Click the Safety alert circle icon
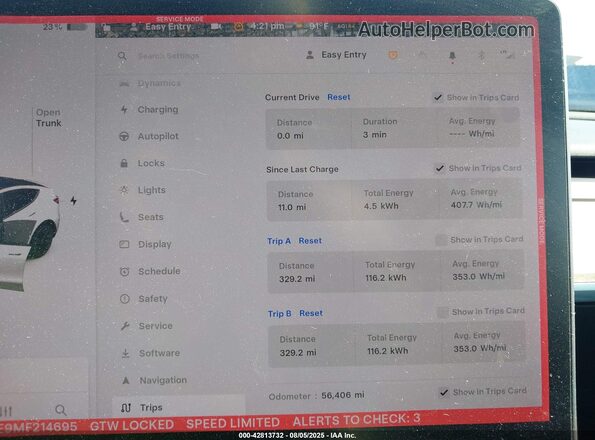Viewport: 595px width, 440px height. point(125,299)
